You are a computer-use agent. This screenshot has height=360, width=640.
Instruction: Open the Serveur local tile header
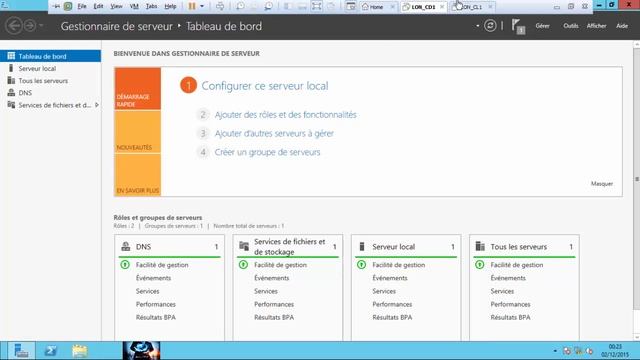click(x=406, y=247)
